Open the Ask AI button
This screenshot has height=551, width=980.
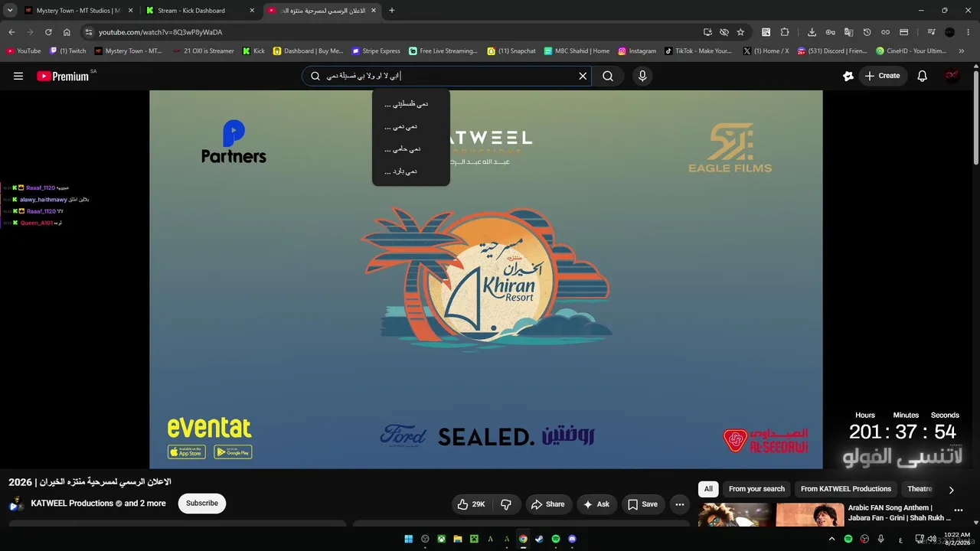pyautogui.click(x=596, y=504)
